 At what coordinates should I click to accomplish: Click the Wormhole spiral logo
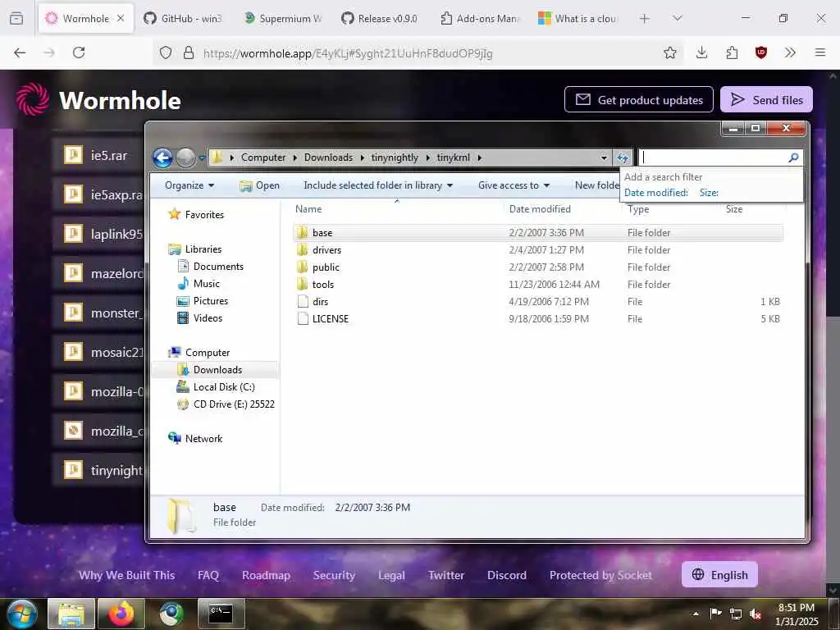(x=33, y=99)
